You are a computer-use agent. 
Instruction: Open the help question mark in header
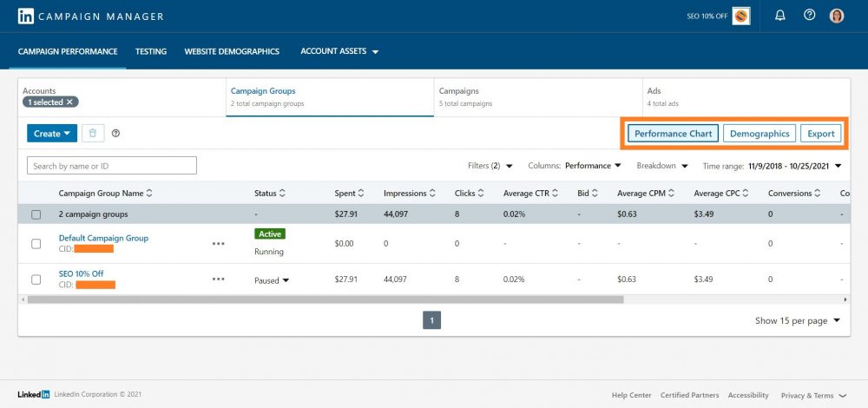809,15
